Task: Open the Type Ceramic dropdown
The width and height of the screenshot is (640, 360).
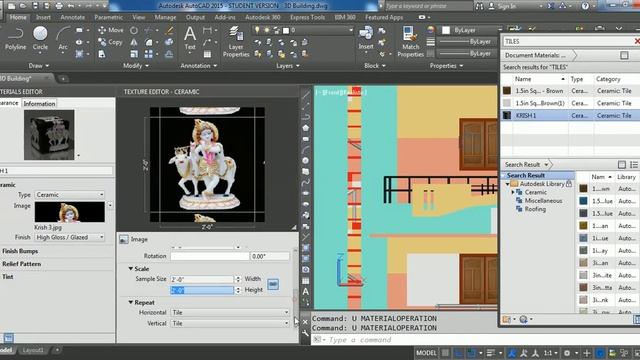Action: (x=69, y=195)
